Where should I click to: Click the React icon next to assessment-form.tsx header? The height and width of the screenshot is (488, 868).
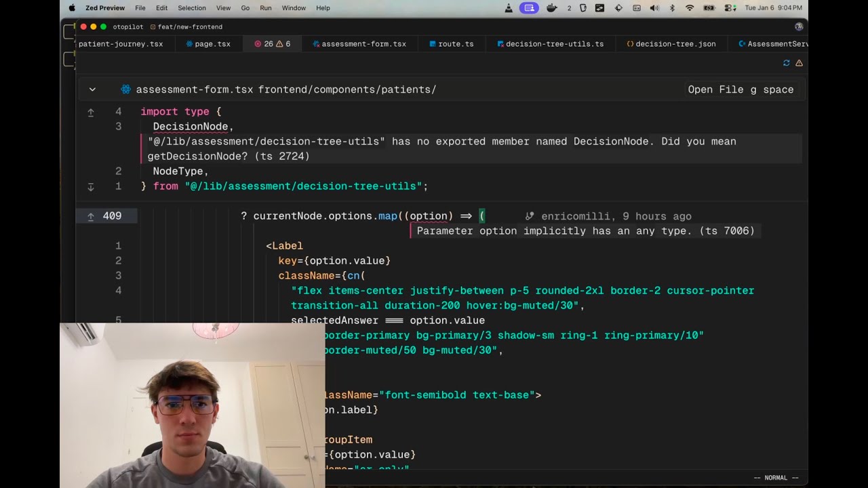(x=125, y=89)
